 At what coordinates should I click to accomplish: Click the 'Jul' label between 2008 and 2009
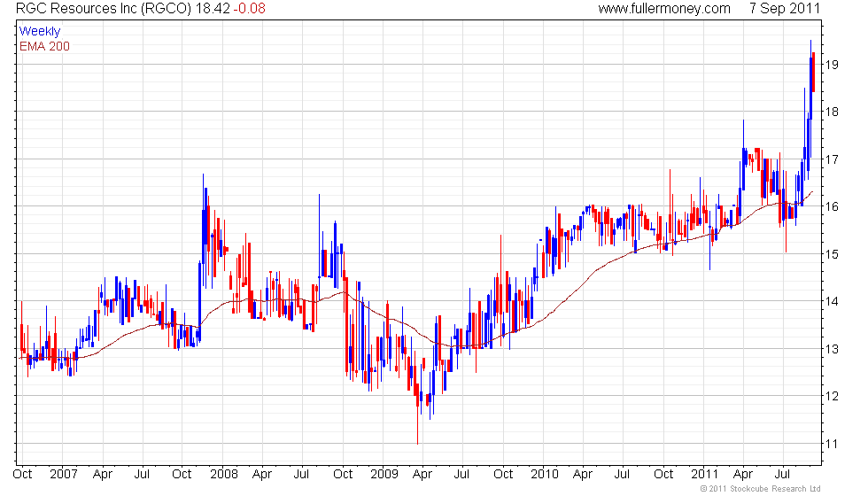pos(301,474)
